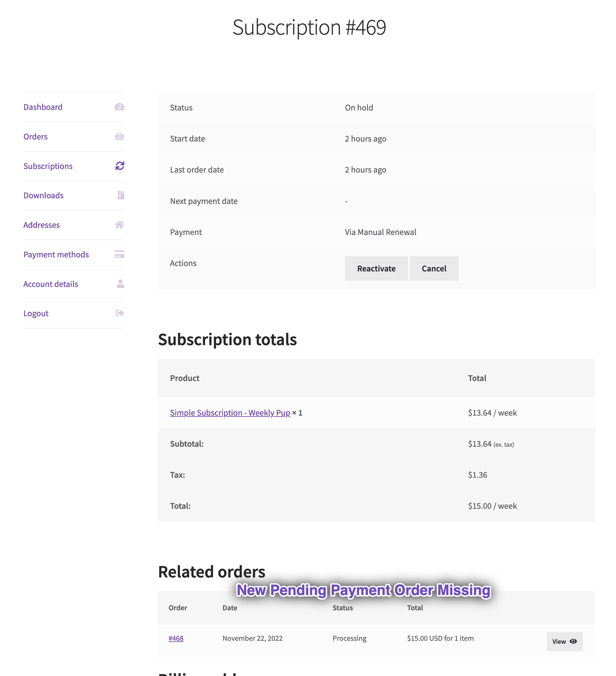Go to the Orders menu item
This screenshot has width=616, height=676.
36,136
